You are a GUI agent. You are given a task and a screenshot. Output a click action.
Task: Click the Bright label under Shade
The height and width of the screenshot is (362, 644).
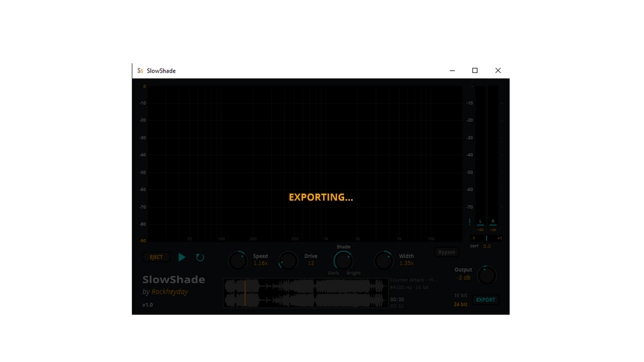[x=353, y=273]
